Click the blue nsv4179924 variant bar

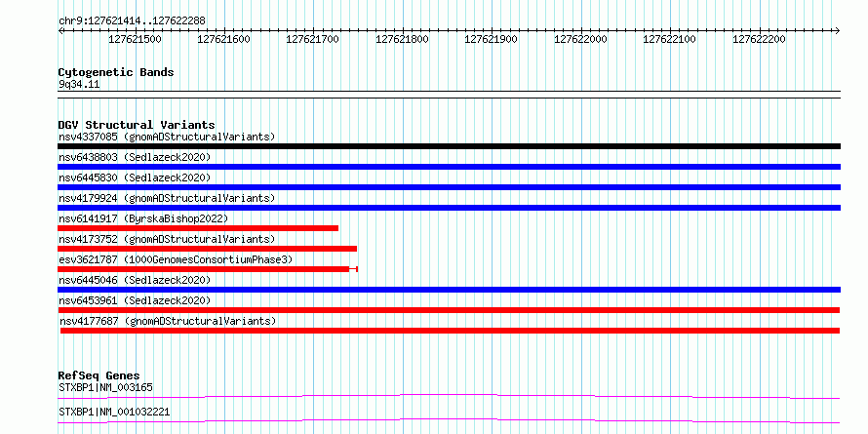pyautogui.click(x=449, y=208)
